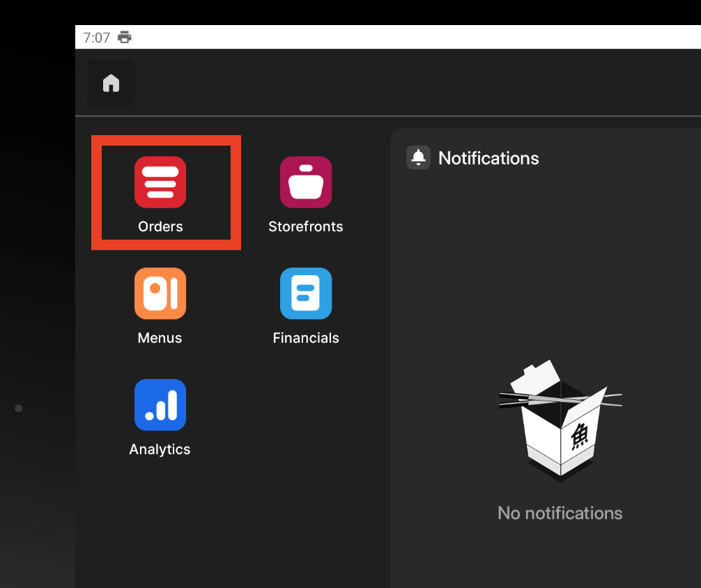Open the orange Menus icon
This screenshot has height=588, width=701.
point(160,293)
